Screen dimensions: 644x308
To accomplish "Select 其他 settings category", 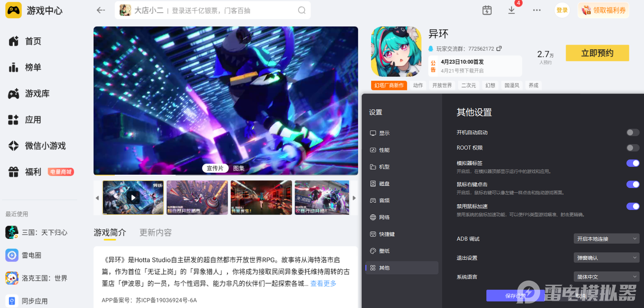I will coord(402,268).
